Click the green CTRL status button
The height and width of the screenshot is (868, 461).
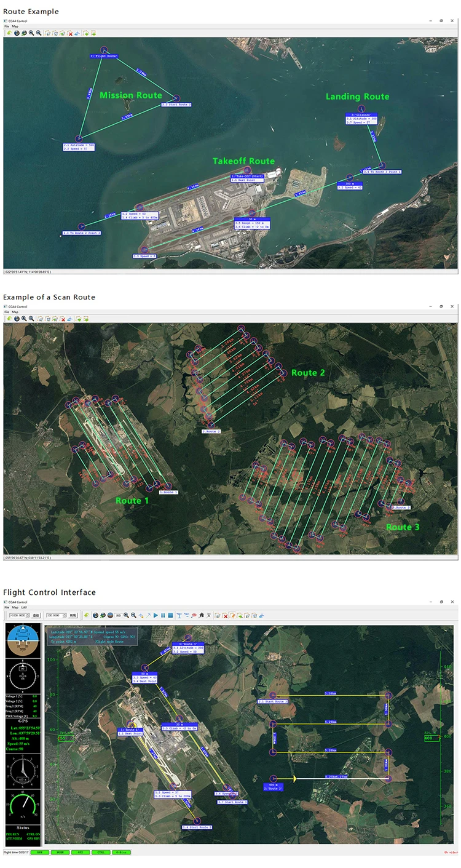(x=100, y=853)
